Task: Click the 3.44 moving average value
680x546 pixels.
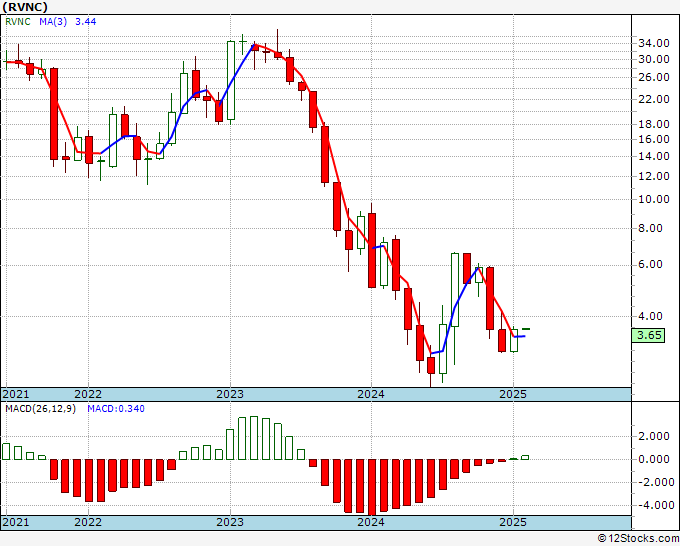Action: pos(85,22)
